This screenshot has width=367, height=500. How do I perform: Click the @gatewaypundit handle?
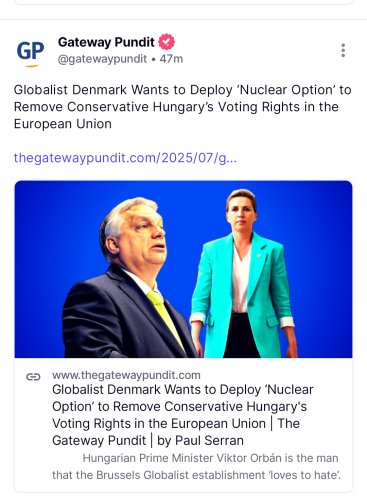pos(102,59)
